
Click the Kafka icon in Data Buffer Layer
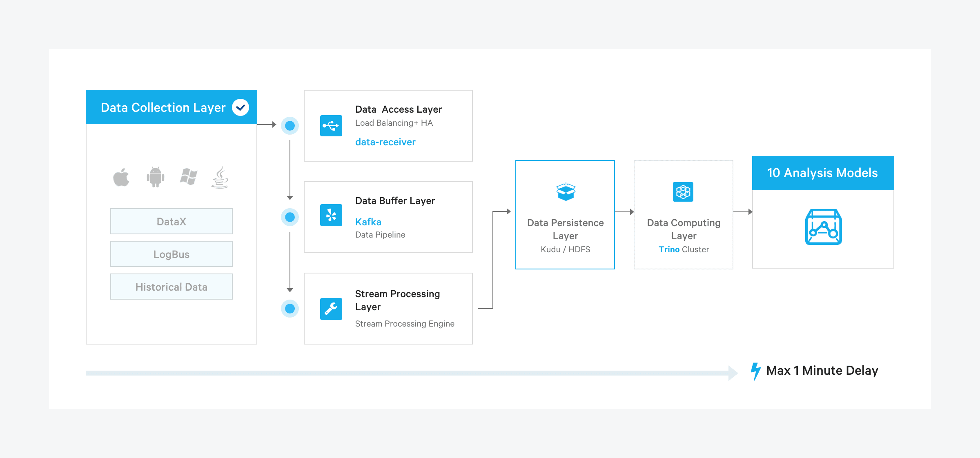pos(331,215)
